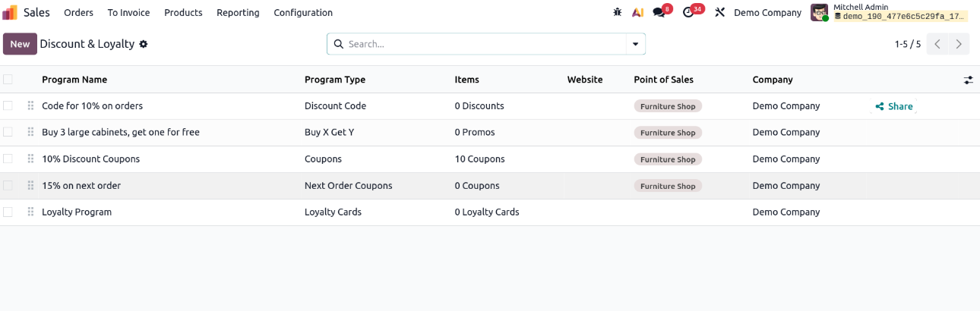Open column settings adjust icon
This screenshot has width=980, height=311.
(x=968, y=80)
